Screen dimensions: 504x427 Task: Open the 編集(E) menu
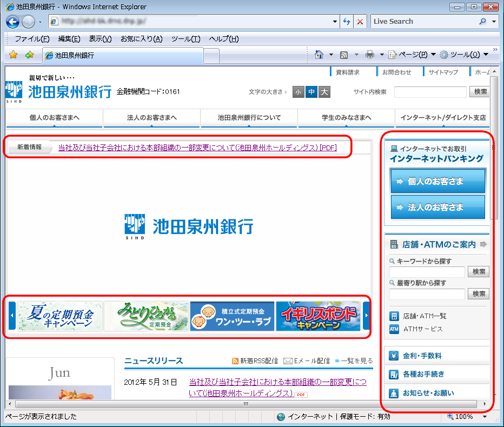69,39
